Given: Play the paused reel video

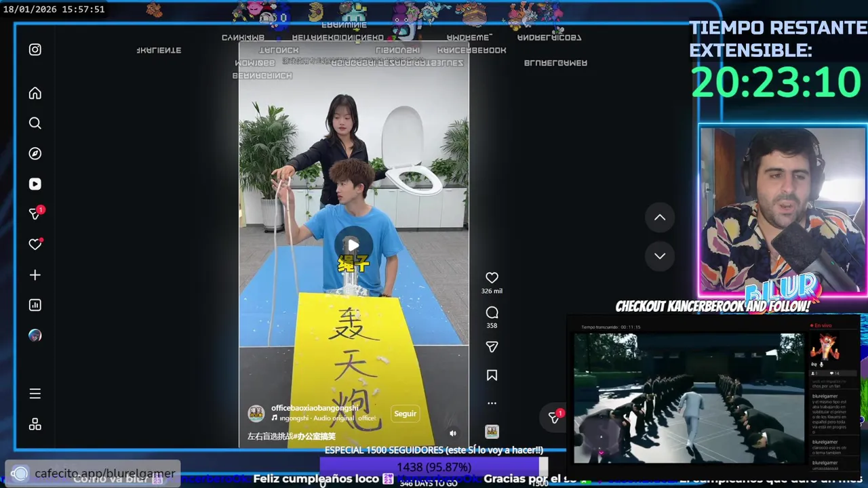Looking at the screenshot, I should coord(353,245).
